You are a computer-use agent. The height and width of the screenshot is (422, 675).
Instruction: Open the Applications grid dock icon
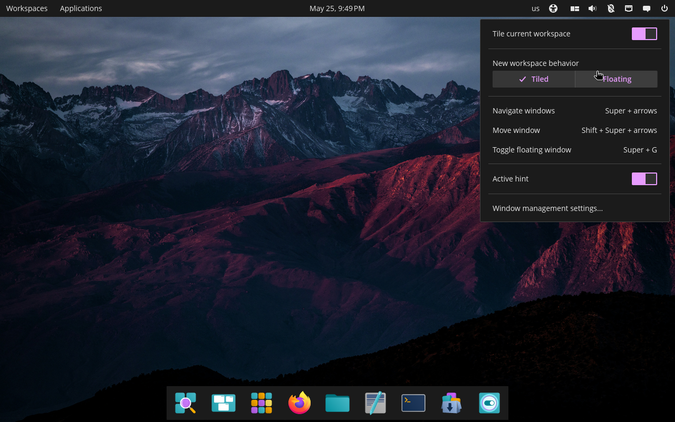(x=261, y=403)
